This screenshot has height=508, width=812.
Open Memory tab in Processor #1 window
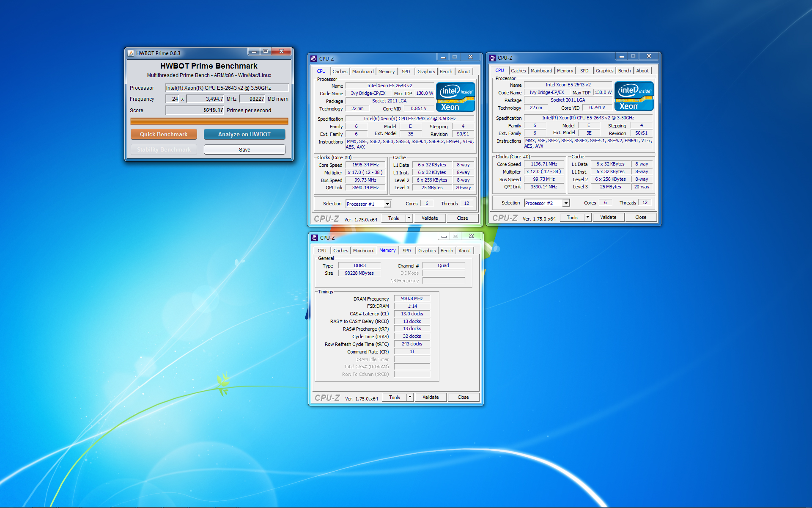(x=387, y=72)
